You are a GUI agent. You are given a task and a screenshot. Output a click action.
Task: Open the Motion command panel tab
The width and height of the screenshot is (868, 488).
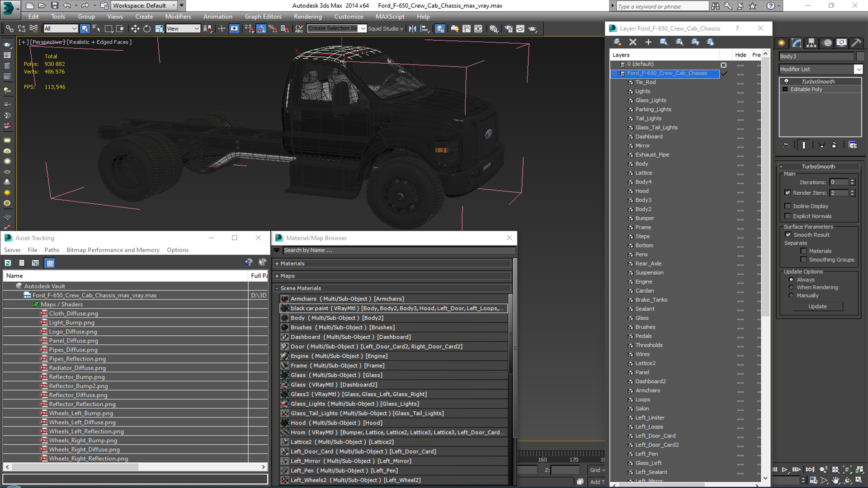click(827, 43)
